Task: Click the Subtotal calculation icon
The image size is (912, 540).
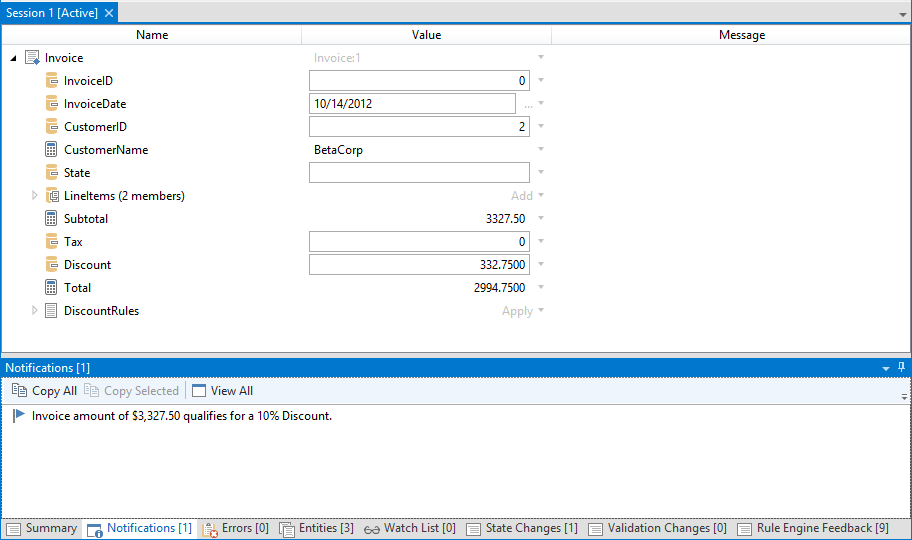Action: pos(52,219)
